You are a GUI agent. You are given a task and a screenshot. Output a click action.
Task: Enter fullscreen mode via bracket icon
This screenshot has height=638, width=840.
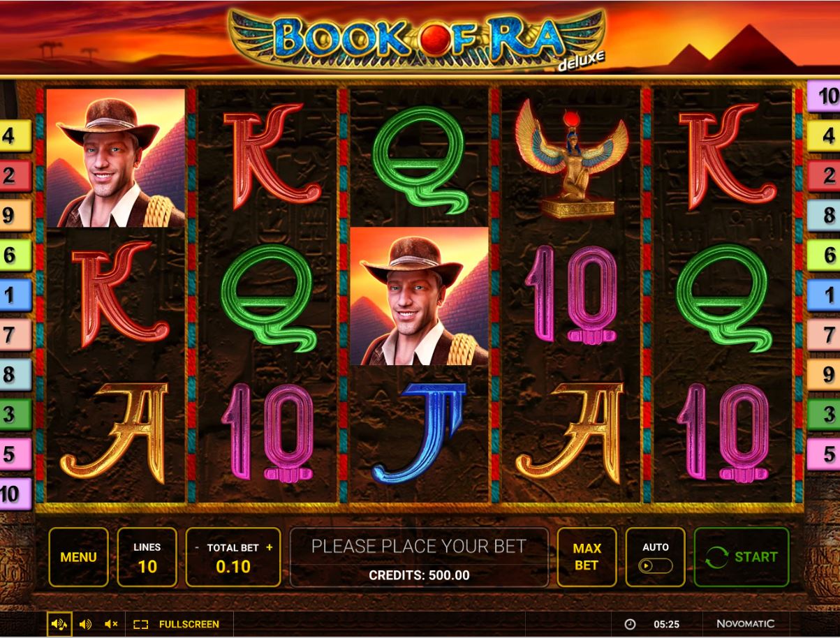[141, 624]
